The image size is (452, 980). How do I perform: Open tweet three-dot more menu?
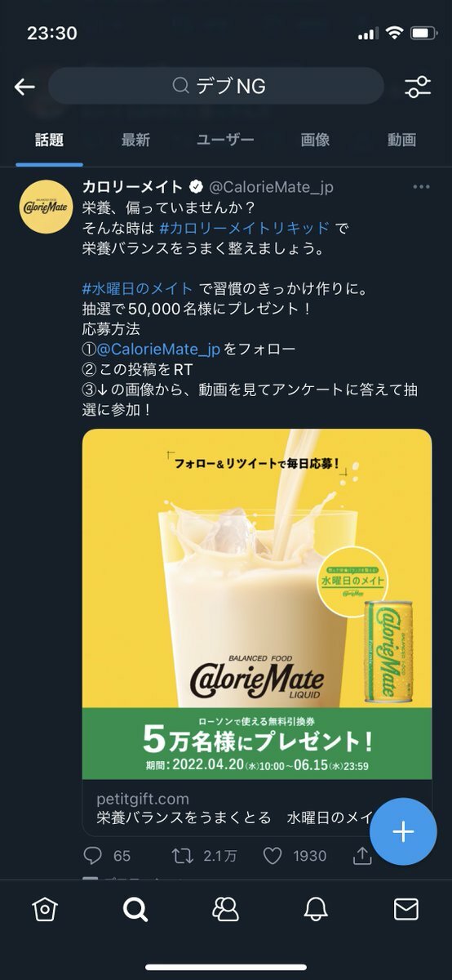pyautogui.click(x=421, y=187)
